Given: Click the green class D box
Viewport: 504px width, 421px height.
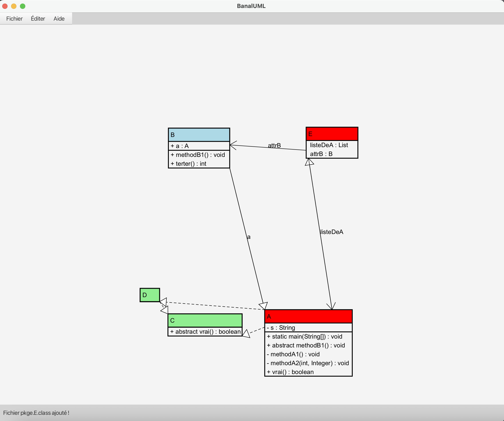Looking at the screenshot, I should [150, 295].
